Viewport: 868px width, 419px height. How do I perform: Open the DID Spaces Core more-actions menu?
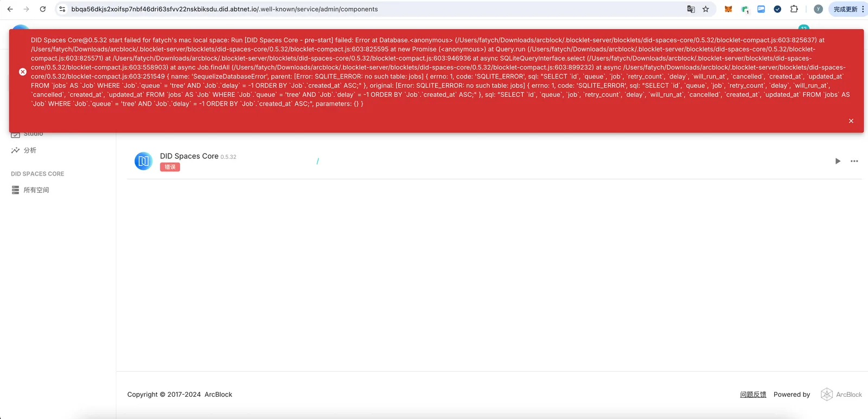click(854, 161)
